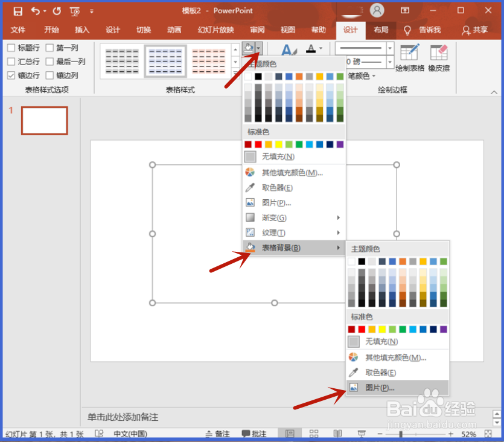
Task: Click the Tell Me lightbulb icon
Action: tap(407, 31)
